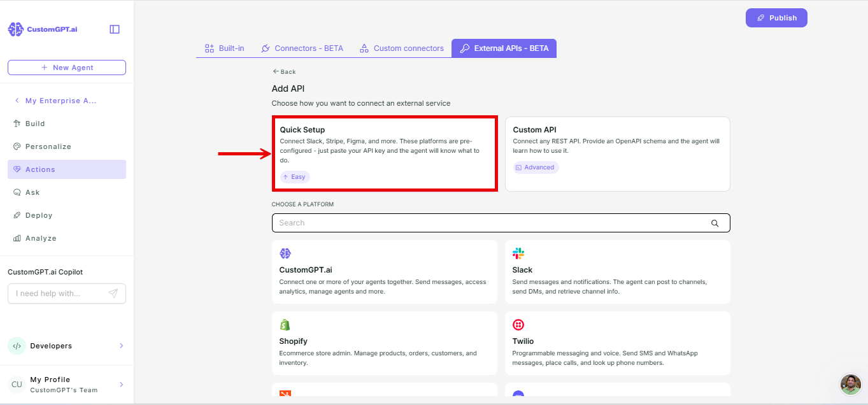Switch to the Built-in tab
868x405 pixels.
pos(224,48)
